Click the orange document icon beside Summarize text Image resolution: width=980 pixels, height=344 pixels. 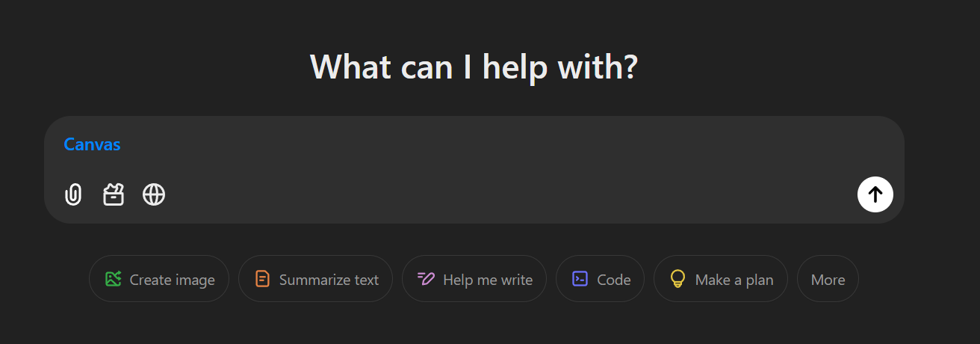point(262,280)
